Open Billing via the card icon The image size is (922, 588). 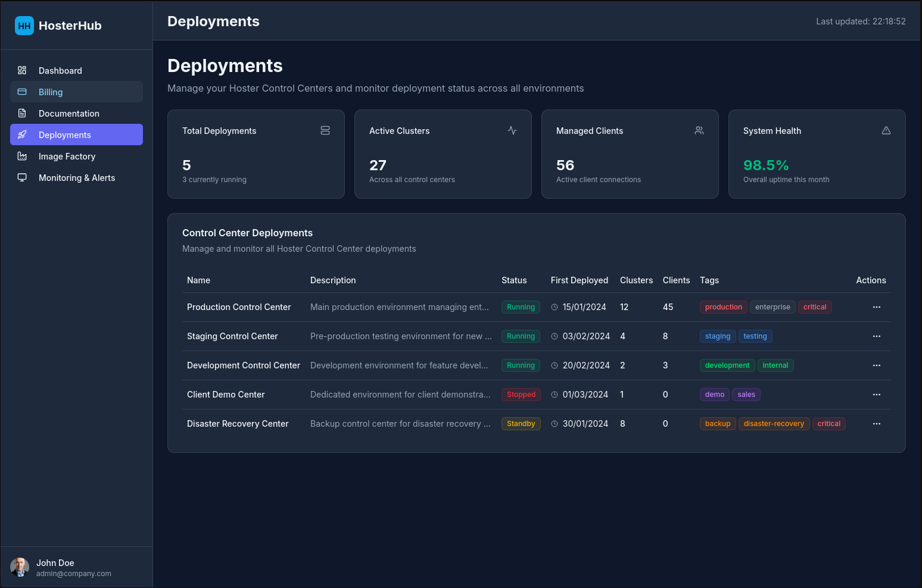coord(22,92)
